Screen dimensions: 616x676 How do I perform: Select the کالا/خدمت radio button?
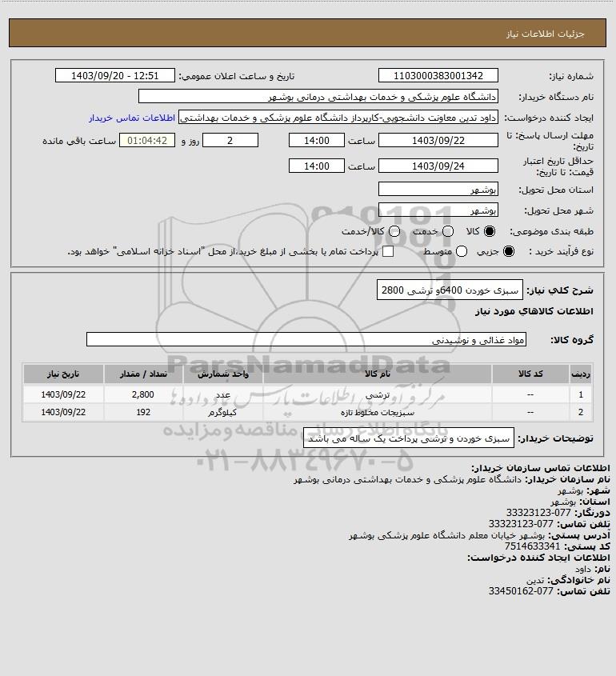(394, 231)
